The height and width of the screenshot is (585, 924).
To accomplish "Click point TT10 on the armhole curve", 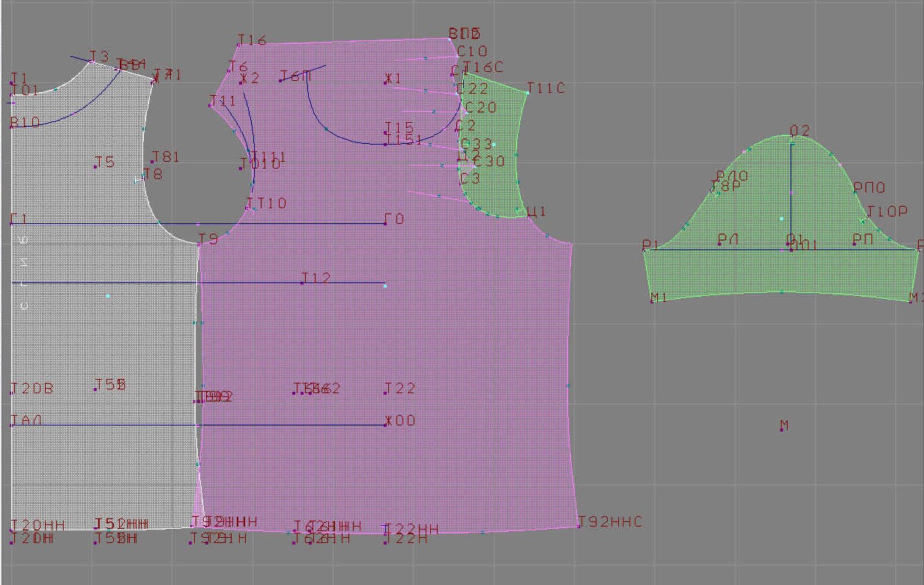I will [x=248, y=207].
